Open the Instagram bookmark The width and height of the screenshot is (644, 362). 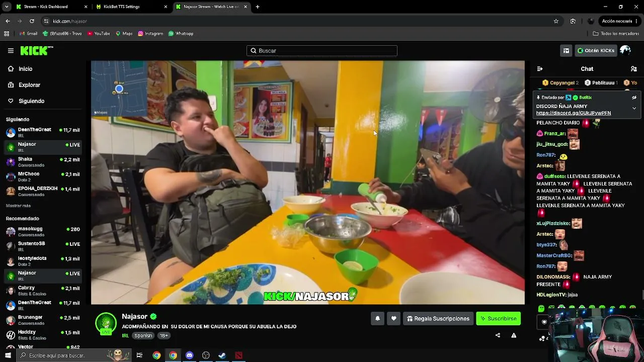tap(150, 34)
